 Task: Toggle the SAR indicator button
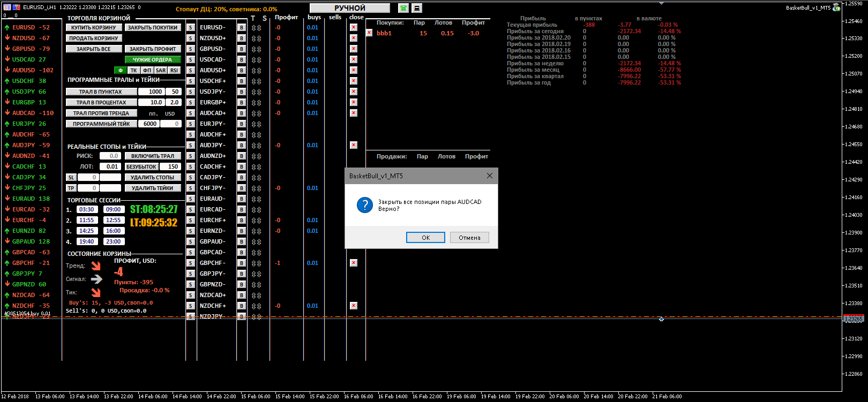coord(161,70)
